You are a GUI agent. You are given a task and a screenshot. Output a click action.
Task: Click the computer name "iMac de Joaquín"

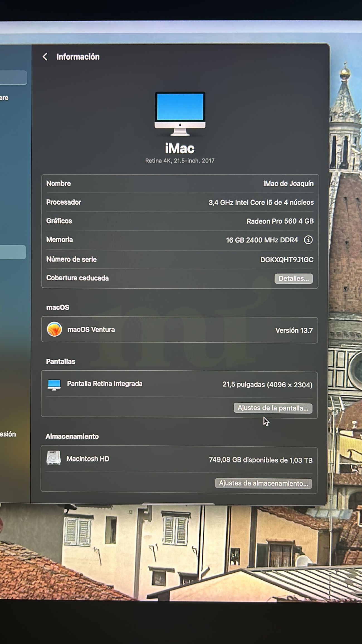pos(288,184)
